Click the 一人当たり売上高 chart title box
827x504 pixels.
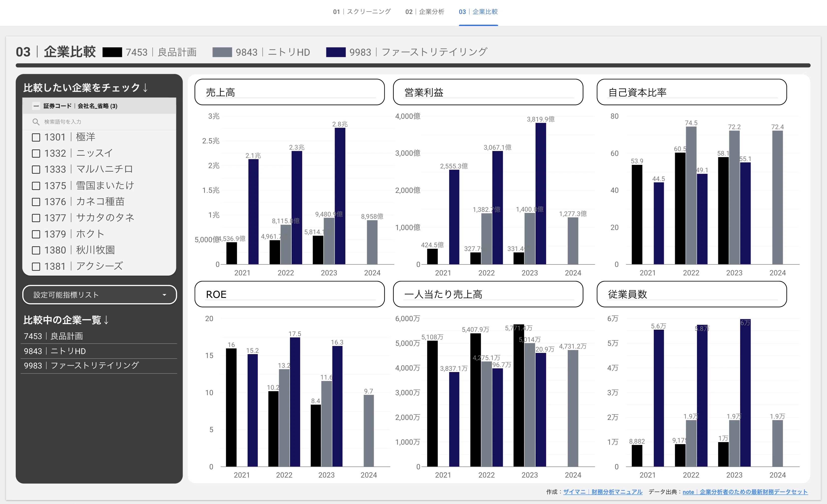(488, 294)
